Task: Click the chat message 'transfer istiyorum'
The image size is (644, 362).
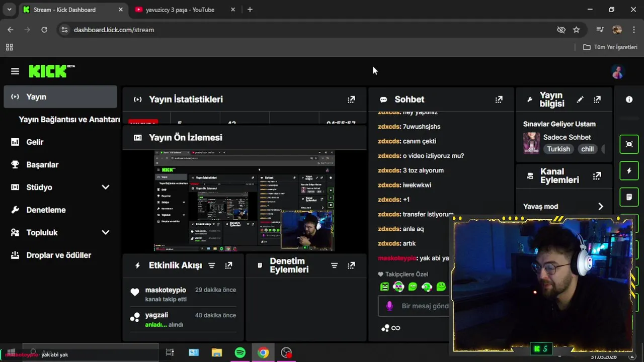Action: pyautogui.click(x=428, y=214)
